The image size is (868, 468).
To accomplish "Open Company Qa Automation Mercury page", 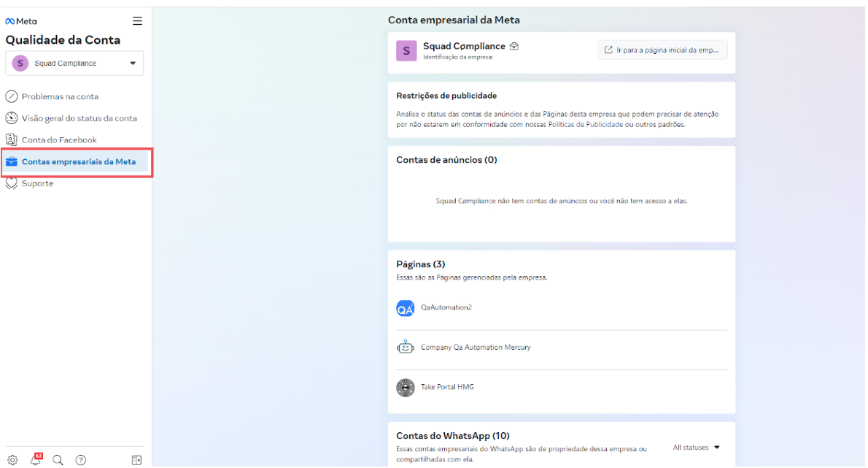I will (476, 348).
